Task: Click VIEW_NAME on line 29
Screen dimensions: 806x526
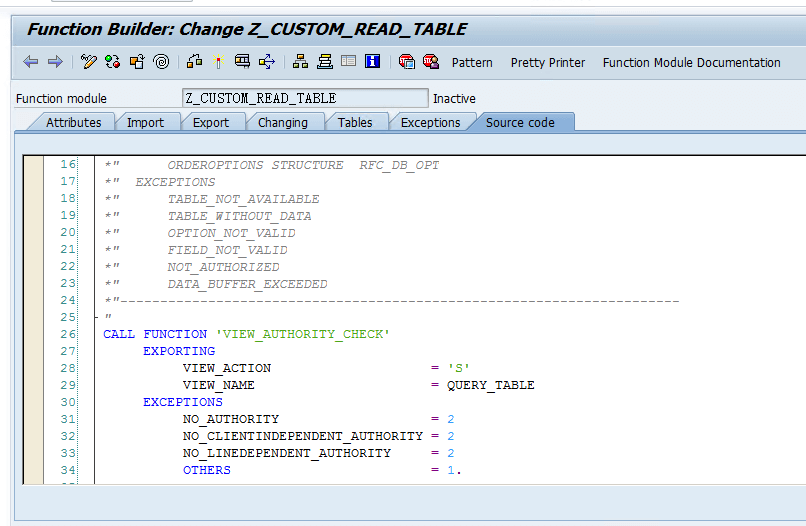Action: (218, 385)
